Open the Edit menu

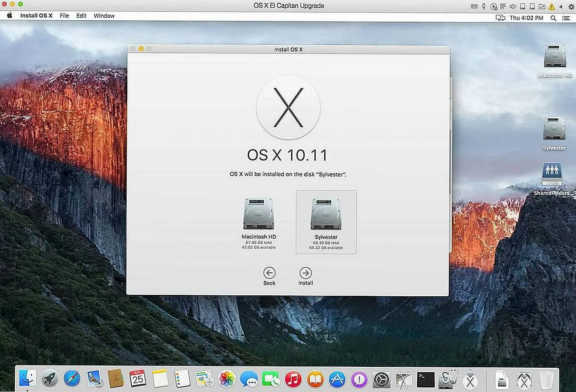tap(81, 16)
